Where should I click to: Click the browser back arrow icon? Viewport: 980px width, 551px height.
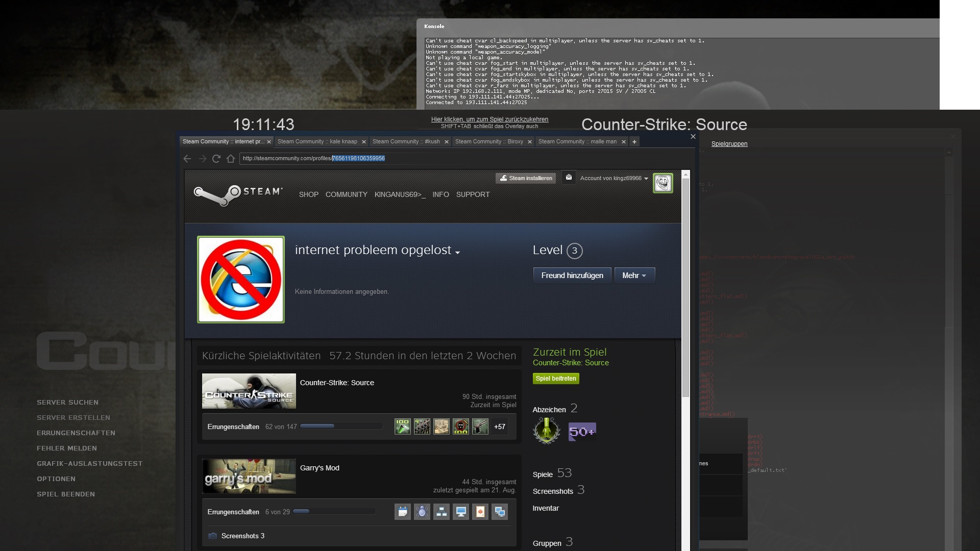click(187, 159)
